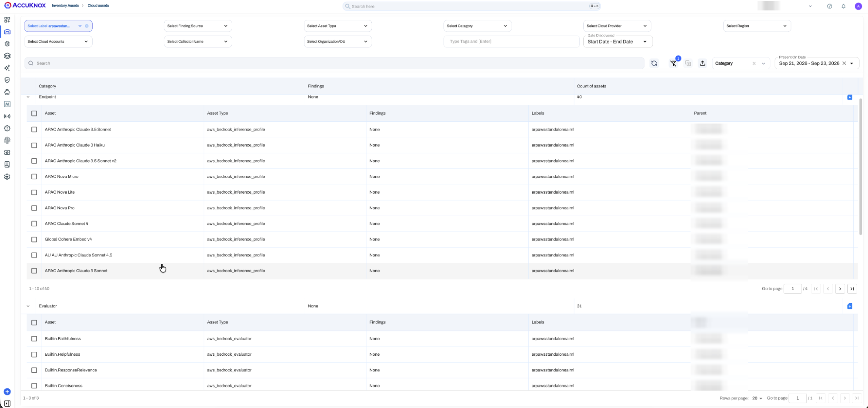Click the export upload icon
The width and height of the screenshot is (868, 408).
702,64
